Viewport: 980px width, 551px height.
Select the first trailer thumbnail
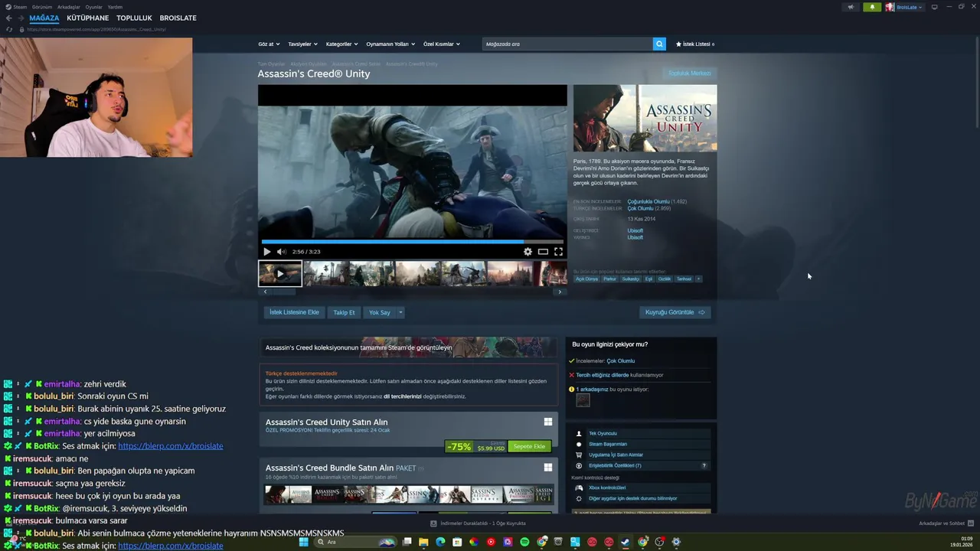pos(280,273)
